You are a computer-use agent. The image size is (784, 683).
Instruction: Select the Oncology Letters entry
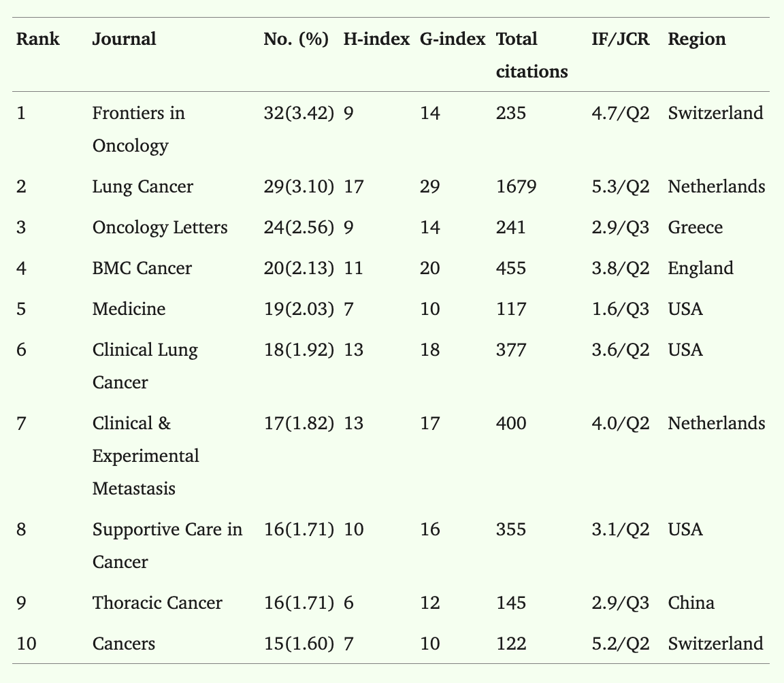coord(160,228)
